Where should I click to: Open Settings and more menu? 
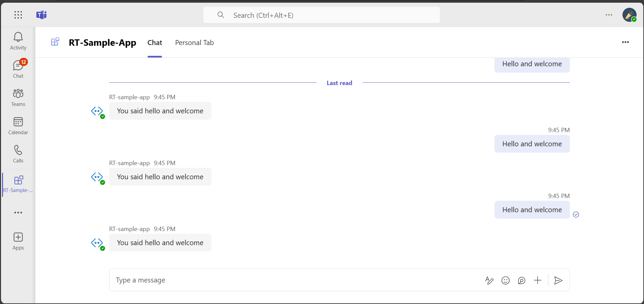tap(609, 15)
